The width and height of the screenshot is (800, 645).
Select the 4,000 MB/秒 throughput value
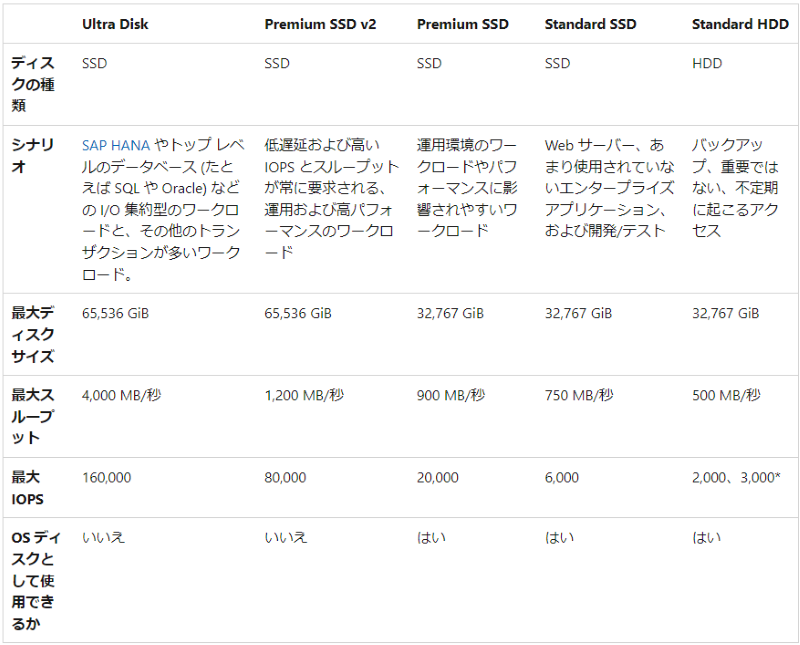click(x=121, y=395)
